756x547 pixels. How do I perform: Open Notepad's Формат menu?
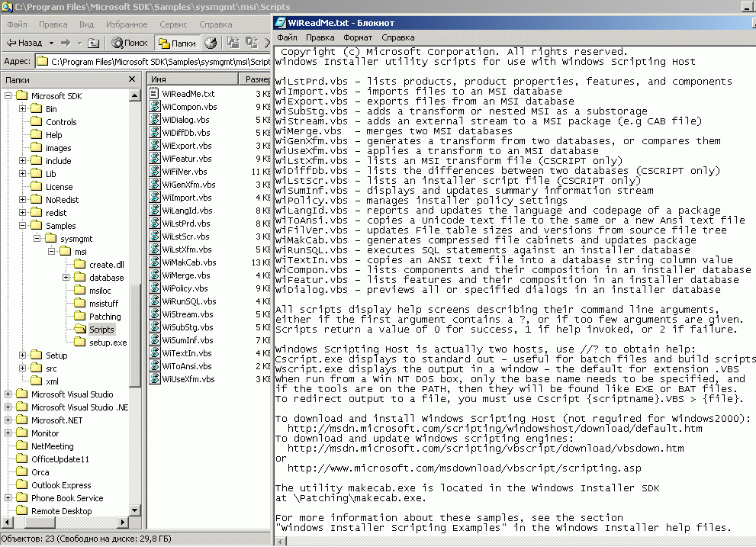point(358,37)
